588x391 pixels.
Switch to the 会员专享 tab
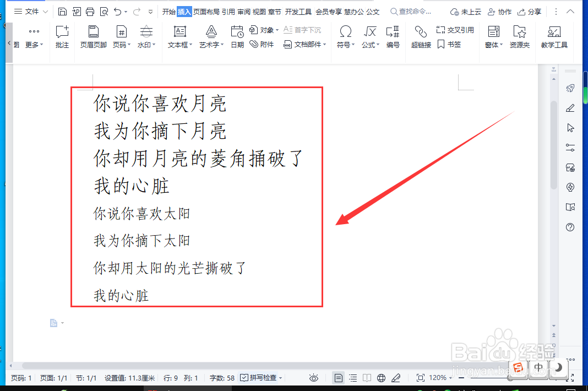coord(329,12)
